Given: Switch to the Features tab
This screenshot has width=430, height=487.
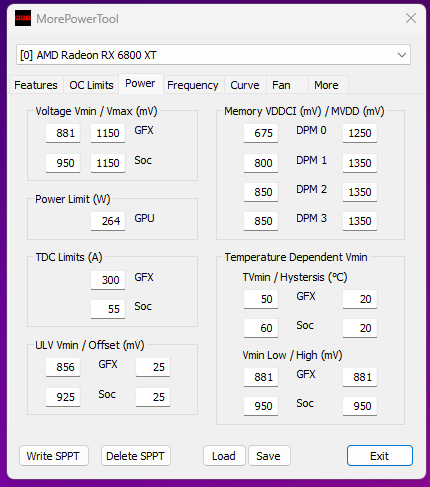Looking at the screenshot, I should click(36, 85).
